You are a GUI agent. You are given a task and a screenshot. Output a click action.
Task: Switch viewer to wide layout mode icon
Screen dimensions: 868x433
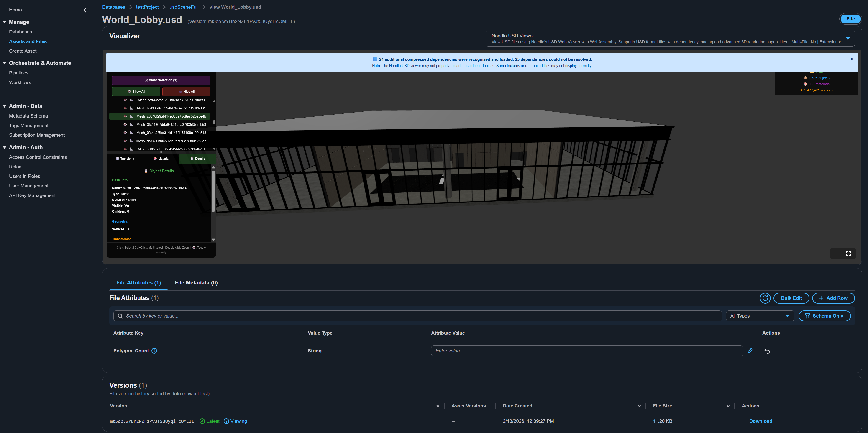pyautogui.click(x=837, y=253)
